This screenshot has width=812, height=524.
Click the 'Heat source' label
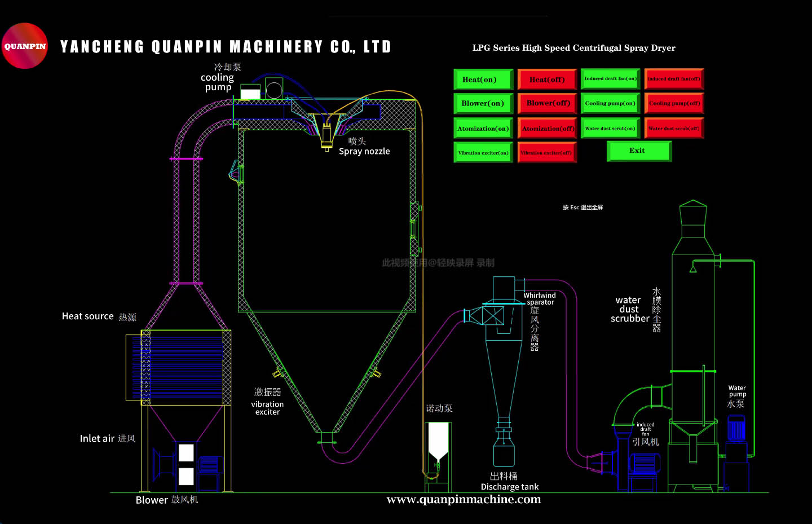point(87,316)
